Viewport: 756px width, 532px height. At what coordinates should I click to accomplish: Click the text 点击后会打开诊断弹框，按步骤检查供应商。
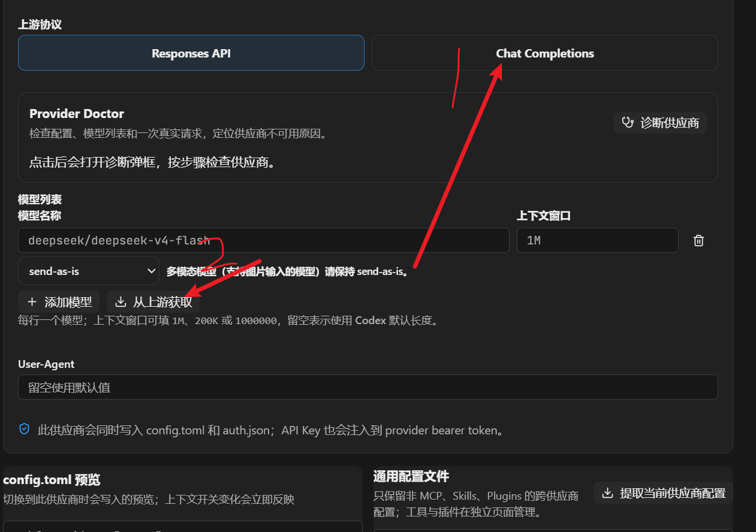point(155,162)
